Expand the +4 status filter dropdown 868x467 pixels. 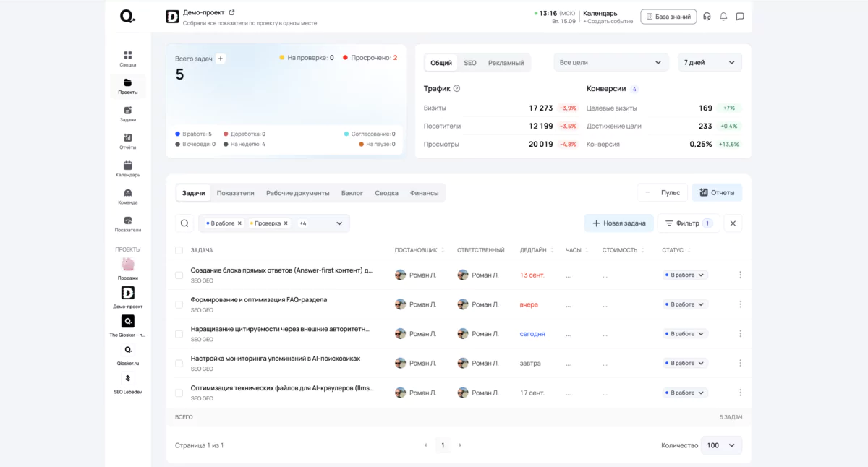pyautogui.click(x=339, y=223)
